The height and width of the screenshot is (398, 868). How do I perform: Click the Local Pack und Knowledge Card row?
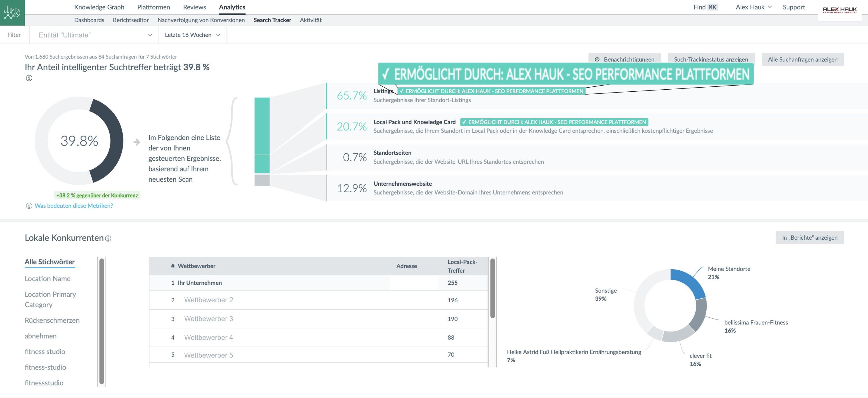click(597, 126)
